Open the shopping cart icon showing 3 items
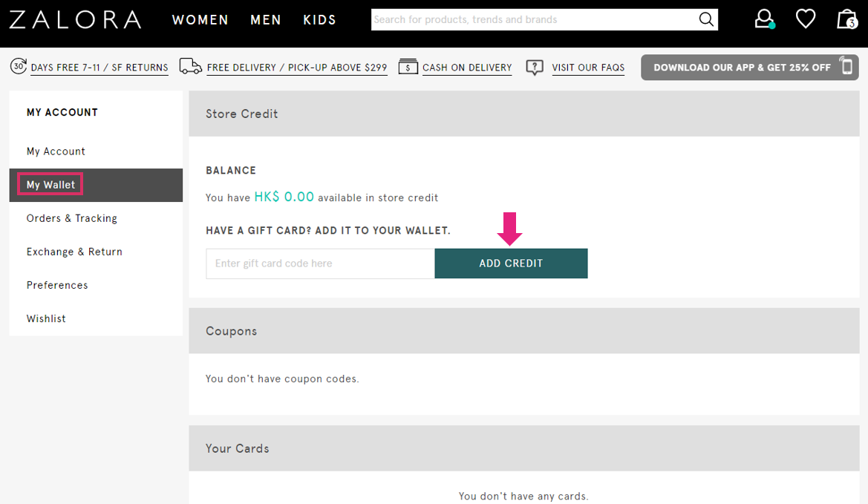 [846, 19]
